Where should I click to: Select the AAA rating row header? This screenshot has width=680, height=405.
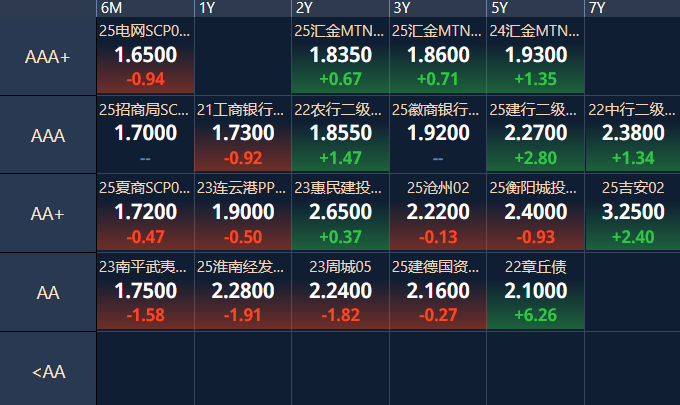[x=48, y=135]
